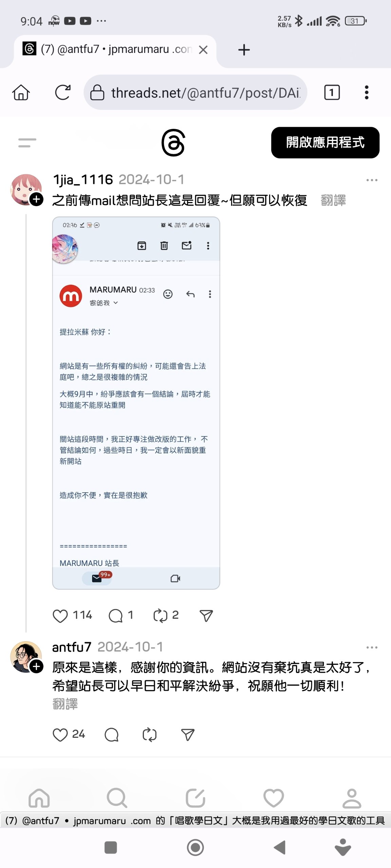Go to Threads home feed
391x868 pixels.
click(39, 798)
